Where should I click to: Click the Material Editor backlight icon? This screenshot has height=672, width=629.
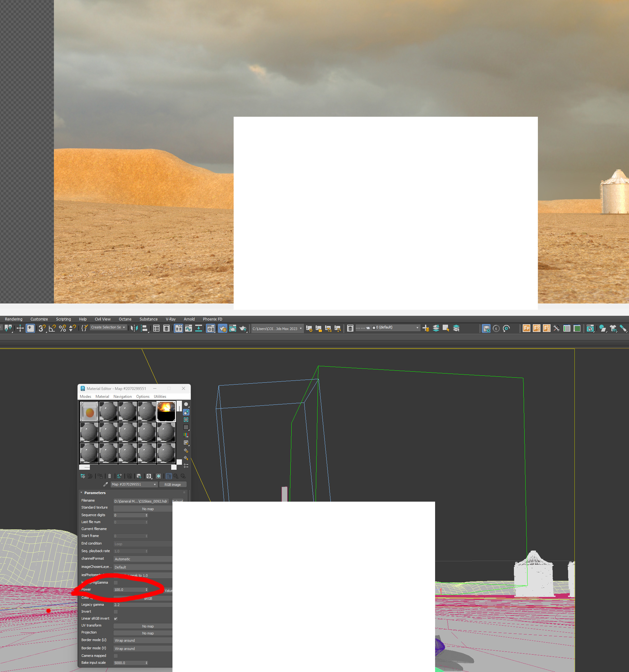tap(186, 412)
